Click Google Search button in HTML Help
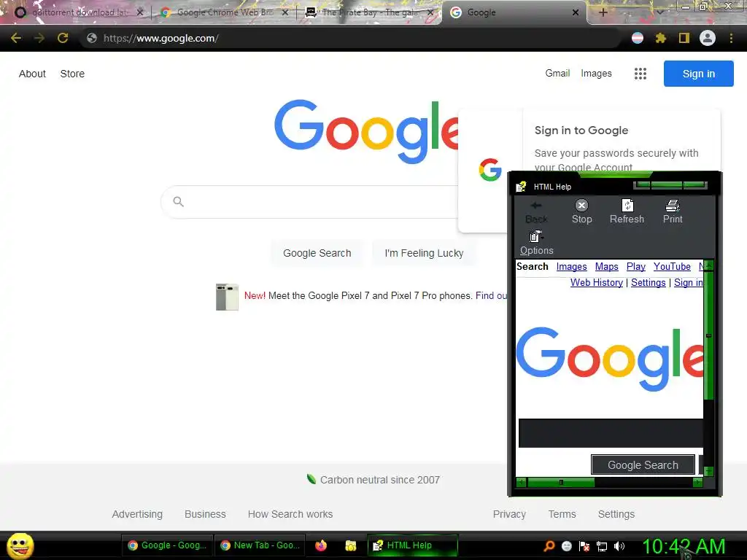 pyautogui.click(x=643, y=464)
